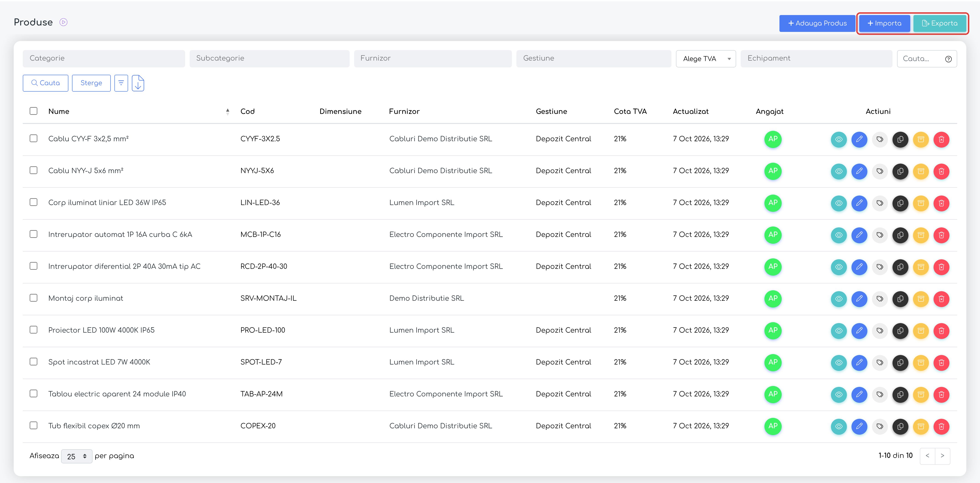Delete the Tub flexibil copex Ø20 mm product
Screen dimensions: 980x483
941,426
